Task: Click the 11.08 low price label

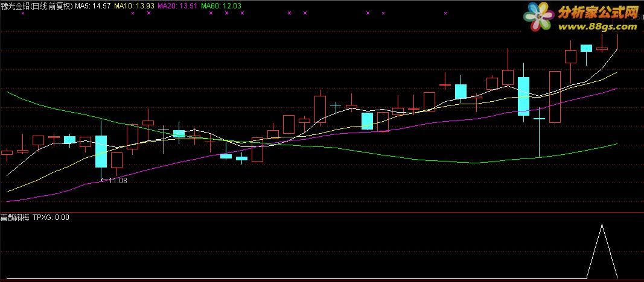Action: [x=118, y=180]
